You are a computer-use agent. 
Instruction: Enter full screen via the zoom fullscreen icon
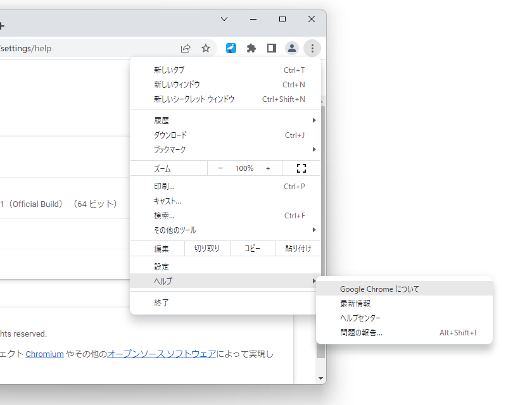(301, 168)
